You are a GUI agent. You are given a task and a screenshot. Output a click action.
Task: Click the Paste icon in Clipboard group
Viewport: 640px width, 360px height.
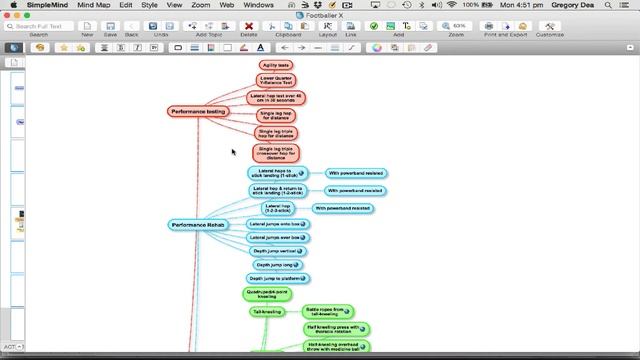click(x=305, y=26)
